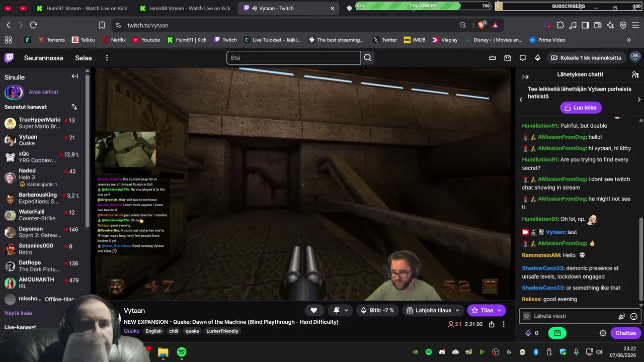The width and height of the screenshot is (644, 362).
Task: Click the Brave Shields icon
Action: [482, 25]
